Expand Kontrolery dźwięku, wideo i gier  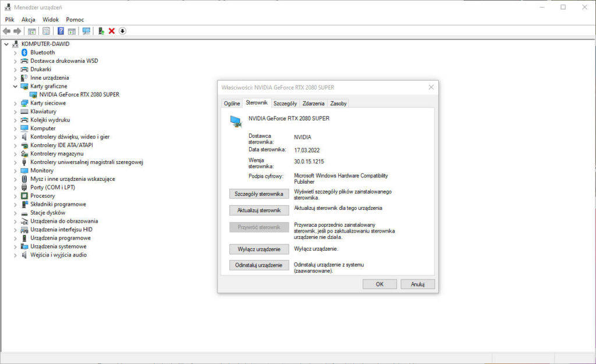click(15, 137)
